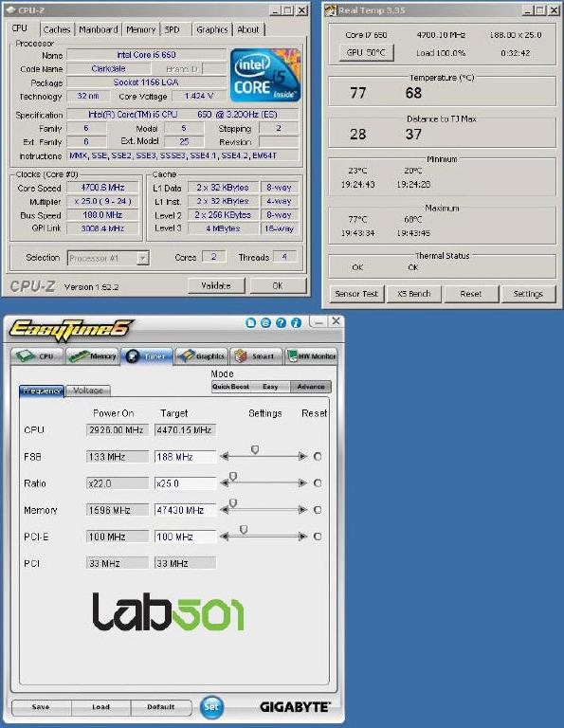Click the EasyTune6 info icon

click(296, 322)
